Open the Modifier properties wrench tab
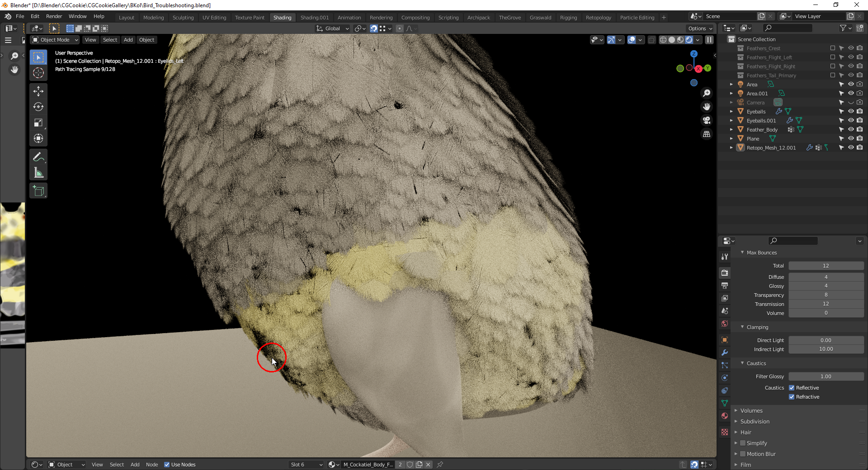868x470 pixels. point(725,352)
